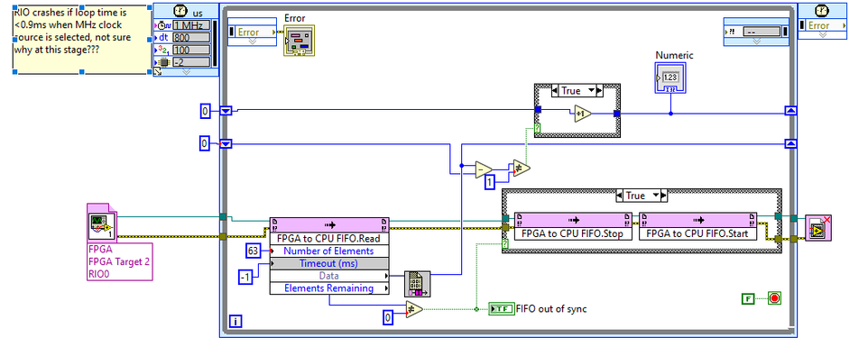Image resolution: width=868 pixels, height=356 pixels.
Task: Click the loop iteration terminal i
Action: point(235,322)
